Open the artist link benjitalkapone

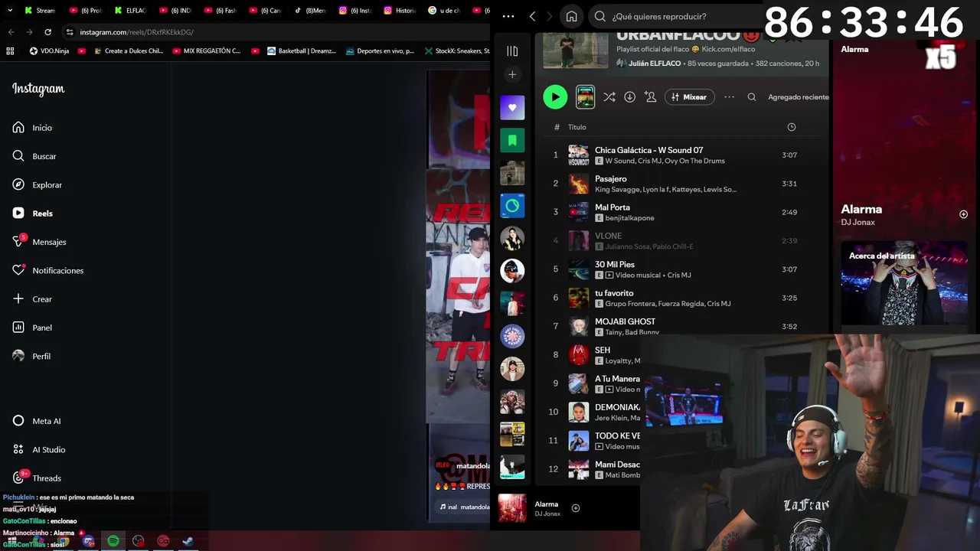pos(629,218)
